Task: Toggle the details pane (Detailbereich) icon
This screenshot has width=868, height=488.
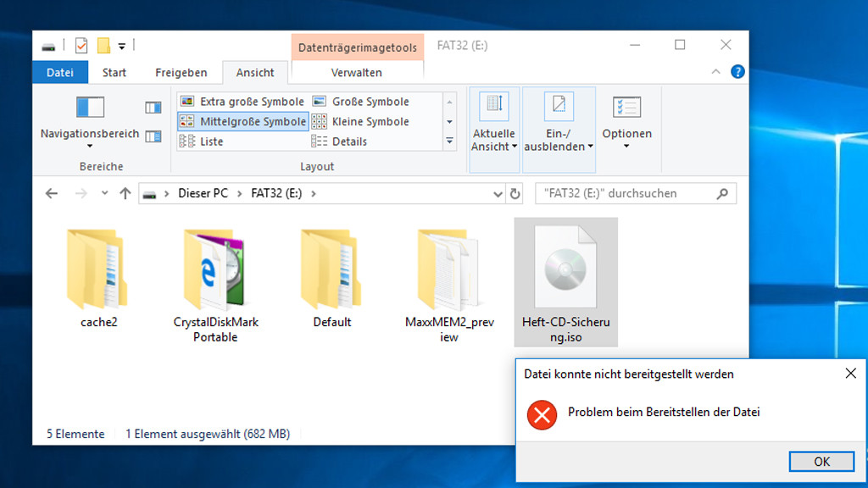Action: point(153,136)
